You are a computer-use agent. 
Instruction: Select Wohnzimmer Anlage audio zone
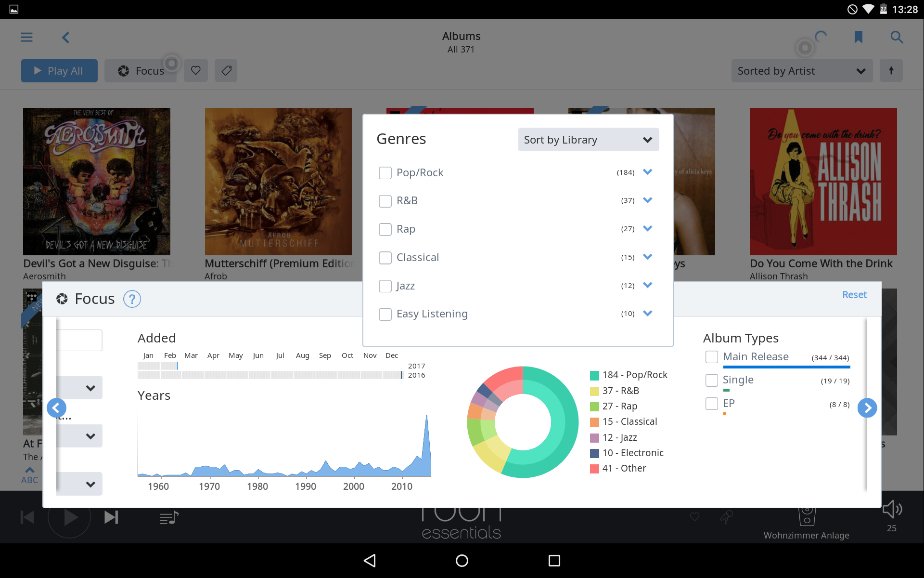click(807, 525)
